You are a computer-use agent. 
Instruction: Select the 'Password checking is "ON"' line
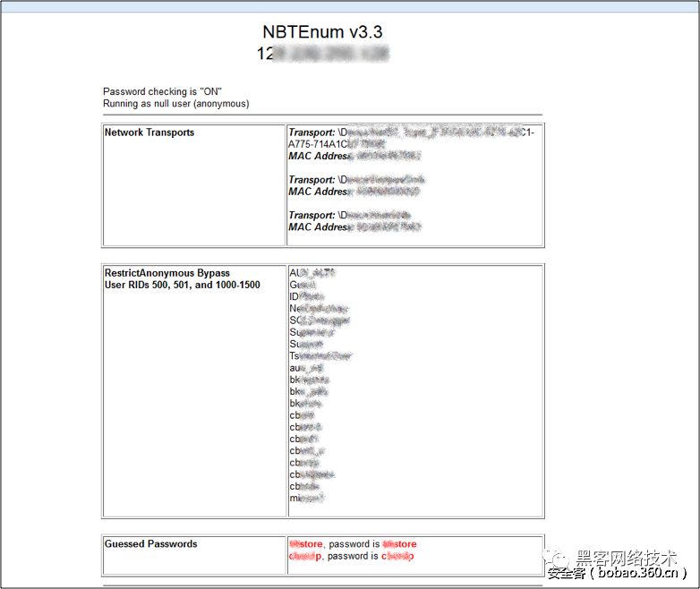click(162, 91)
